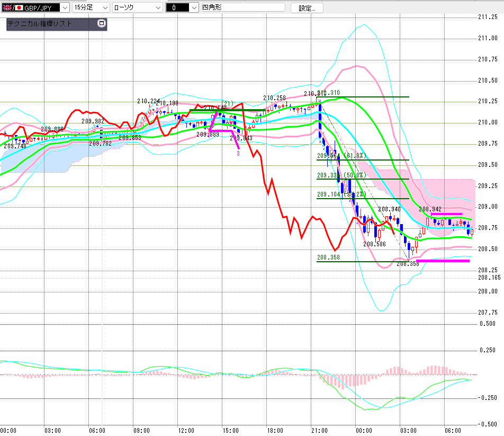
Task: Click the 208.586 low price label
Action: [374, 244]
